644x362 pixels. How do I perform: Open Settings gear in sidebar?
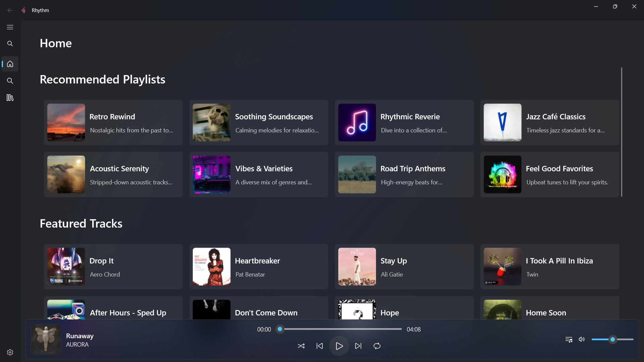(10, 352)
